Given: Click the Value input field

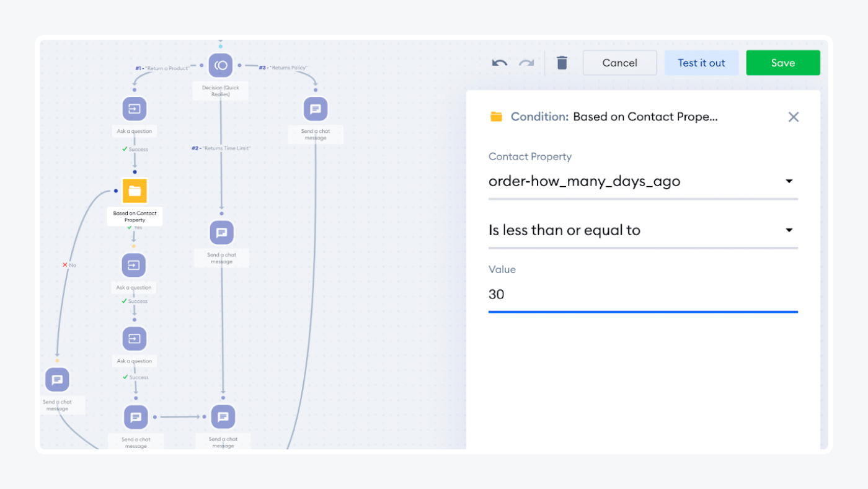Looking at the screenshot, I should (642, 295).
